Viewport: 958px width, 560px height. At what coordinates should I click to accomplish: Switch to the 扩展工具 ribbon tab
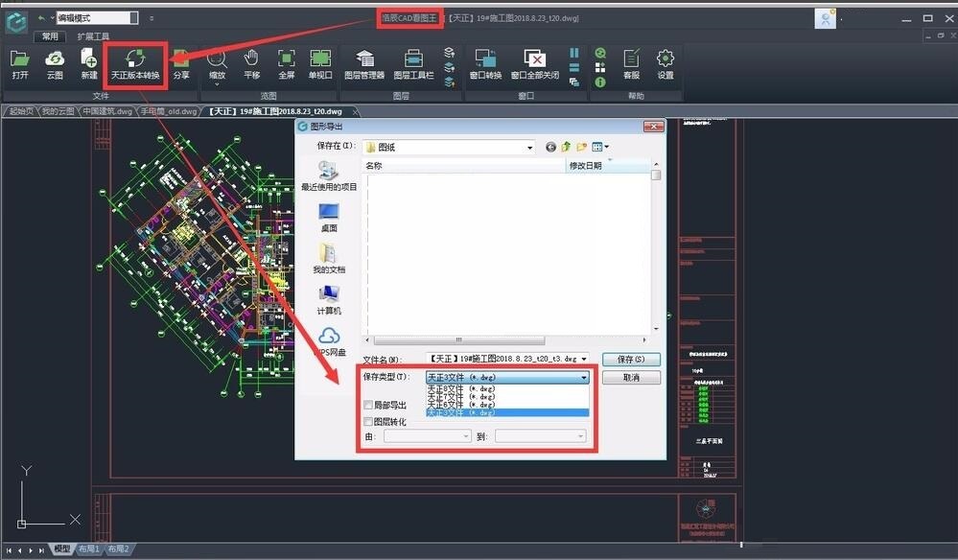pos(93,36)
